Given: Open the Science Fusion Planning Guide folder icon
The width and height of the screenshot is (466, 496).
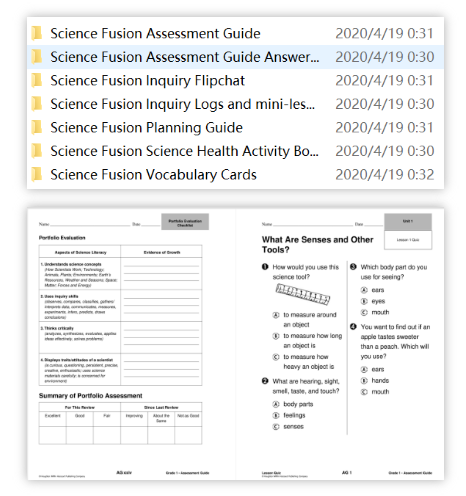Looking at the screenshot, I should (37, 127).
